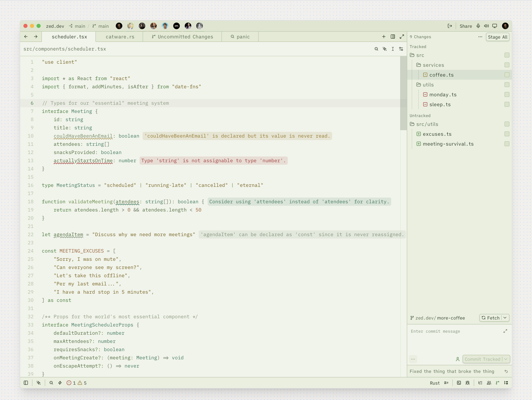Image resolution: width=532 pixels, height=400 pixels.
Task: Open buffer search magnifier in editor toolbar
Action: click(376, 49)
